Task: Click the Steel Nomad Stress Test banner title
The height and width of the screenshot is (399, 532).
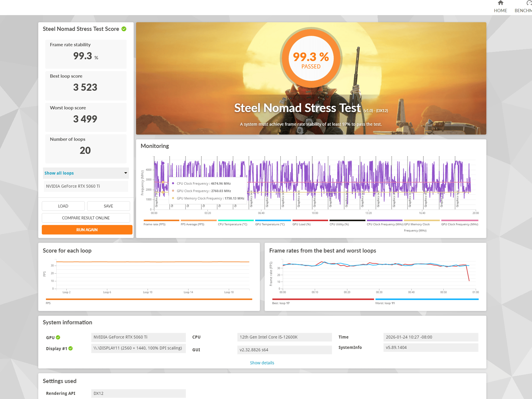Action: pyautogui.click(x=297, y=108)
